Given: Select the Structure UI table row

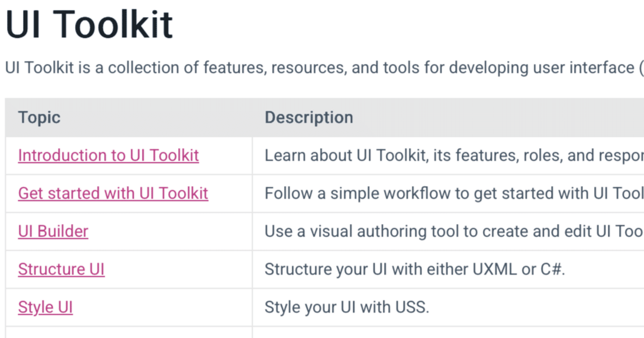Looking at the screenshot, I should coord(322,269).
